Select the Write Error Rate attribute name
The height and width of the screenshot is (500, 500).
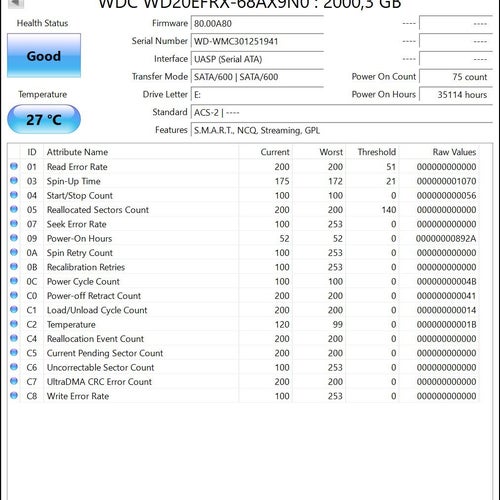78,396
